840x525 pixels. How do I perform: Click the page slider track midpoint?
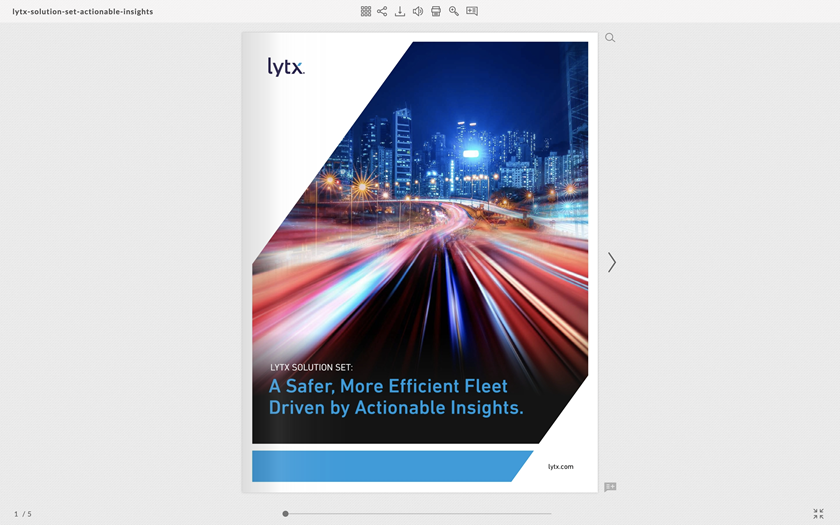tap(418, 514)
